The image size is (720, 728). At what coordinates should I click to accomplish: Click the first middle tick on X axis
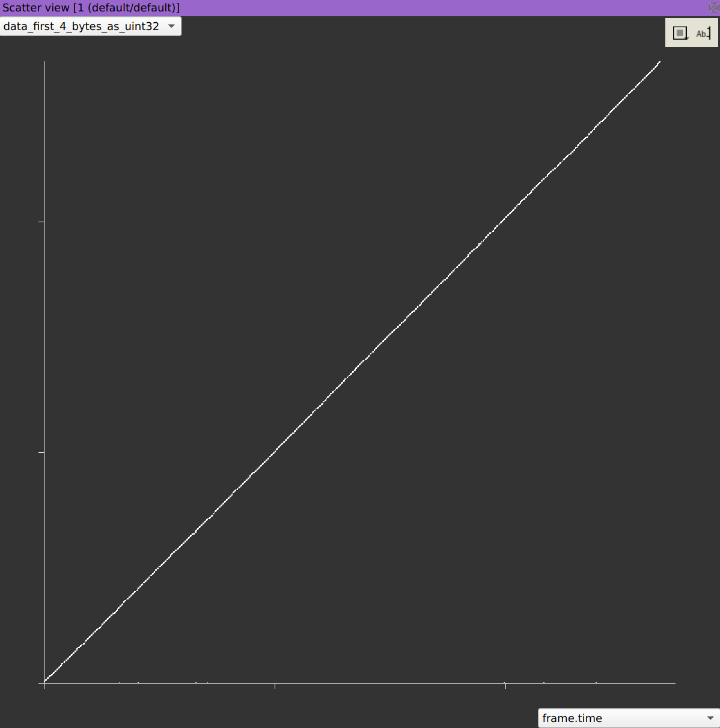point(275,685)
